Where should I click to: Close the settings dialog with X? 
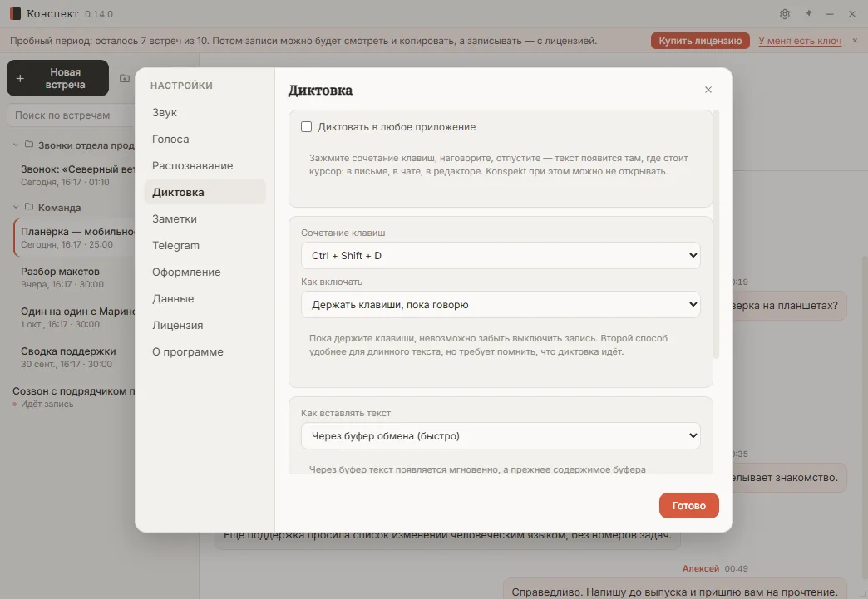[x=708, y=90]
